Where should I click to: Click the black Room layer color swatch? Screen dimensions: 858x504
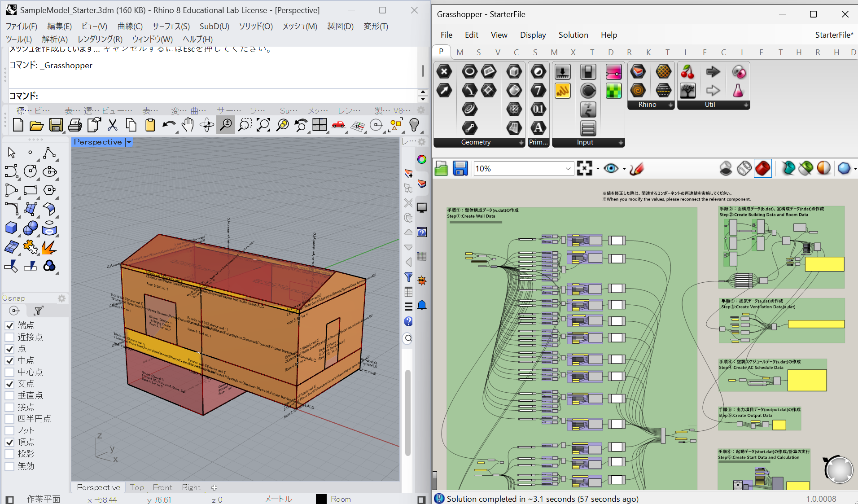point(321,499)
